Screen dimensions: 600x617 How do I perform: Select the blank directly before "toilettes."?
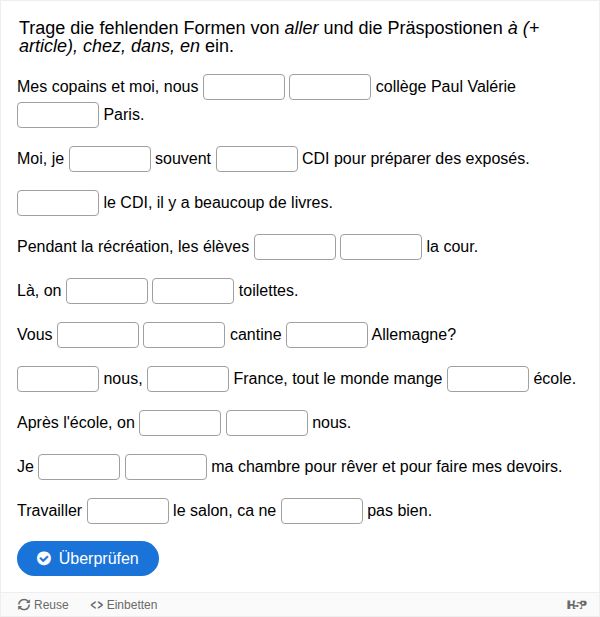[x=193, y=291]
